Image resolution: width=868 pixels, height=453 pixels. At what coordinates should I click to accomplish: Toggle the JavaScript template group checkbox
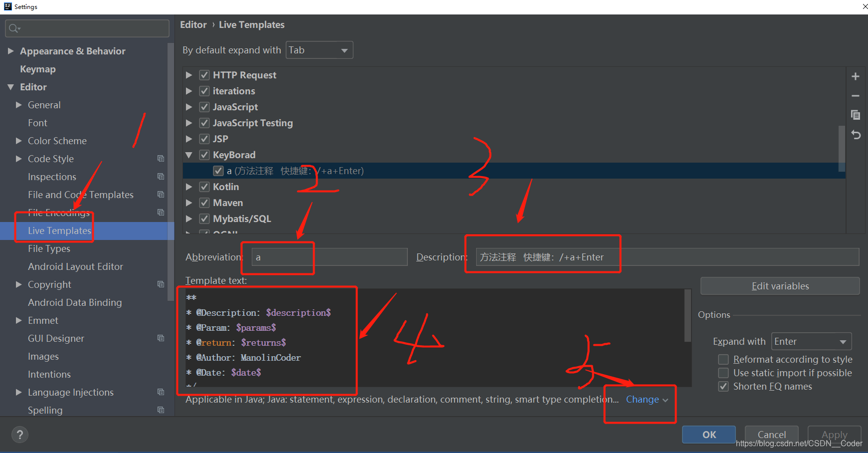(204, 107)
